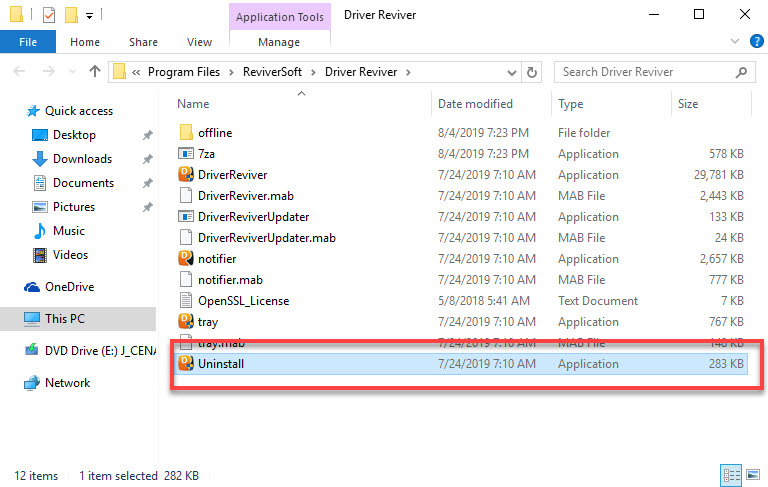Screen dimensions: 768x487
Task: Click the Search Driver Reviver box
Action: pyautogui.click(x=654, y=72)
